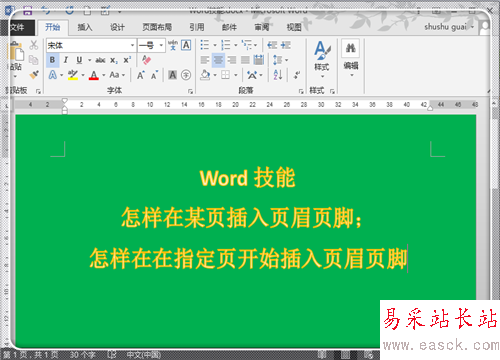This screenshot has width=500, height=360.
Task: Switch to the 页面布局 Page Layout tab
Action: coord(157,27)
